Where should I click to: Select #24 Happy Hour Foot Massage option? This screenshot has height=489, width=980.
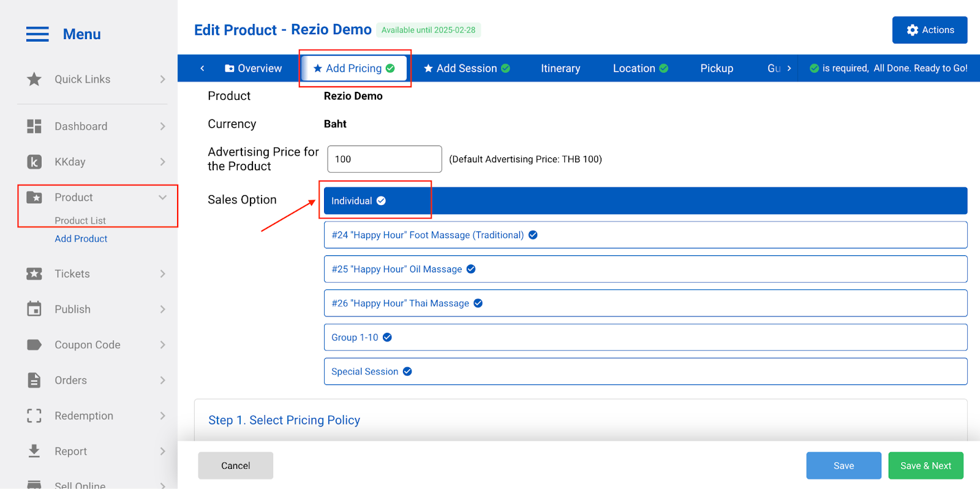pyautogui.click(x=646, y=235)
